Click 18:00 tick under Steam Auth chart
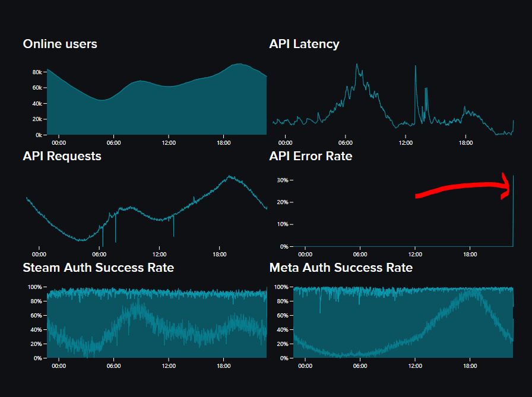The width and height of the screenshot is (532, 397). point(224,366)
